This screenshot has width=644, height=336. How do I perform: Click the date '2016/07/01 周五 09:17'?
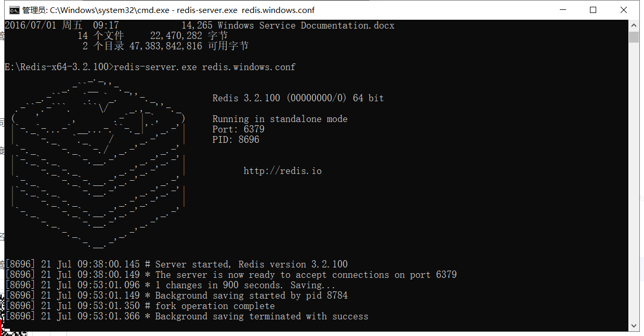tap(62, 25)
